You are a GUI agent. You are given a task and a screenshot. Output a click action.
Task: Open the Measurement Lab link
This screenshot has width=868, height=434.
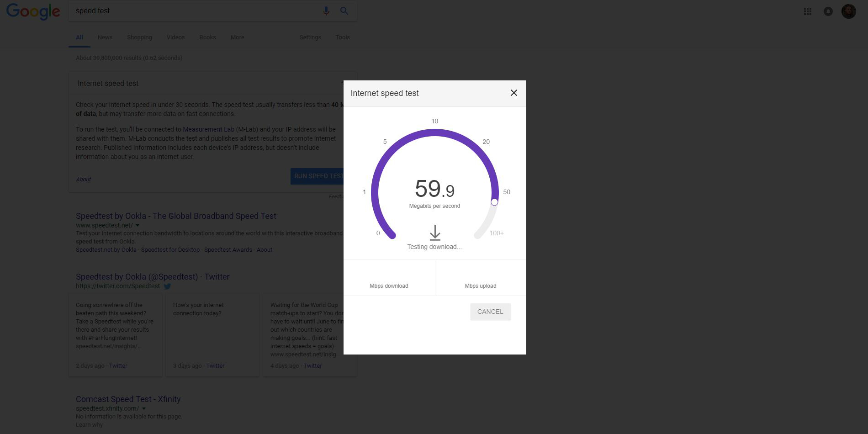click(208, 129)
